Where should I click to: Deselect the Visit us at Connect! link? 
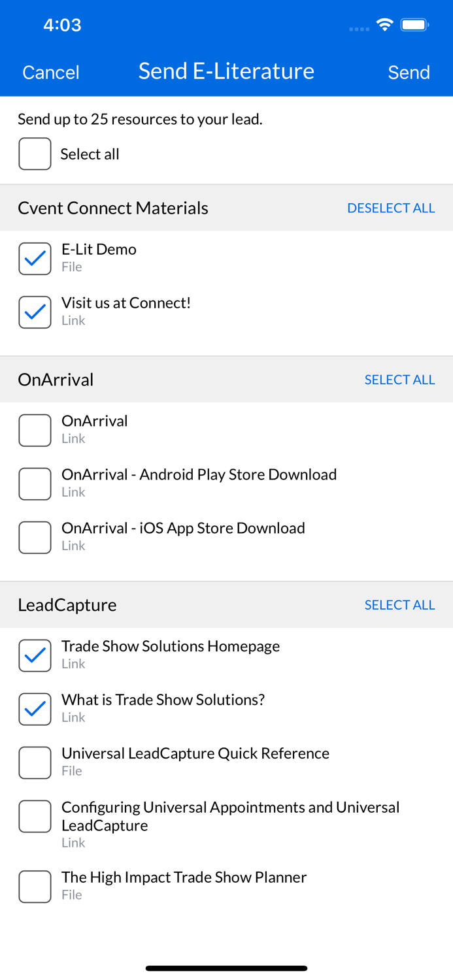pyautogui.click(x=35, y=312)
